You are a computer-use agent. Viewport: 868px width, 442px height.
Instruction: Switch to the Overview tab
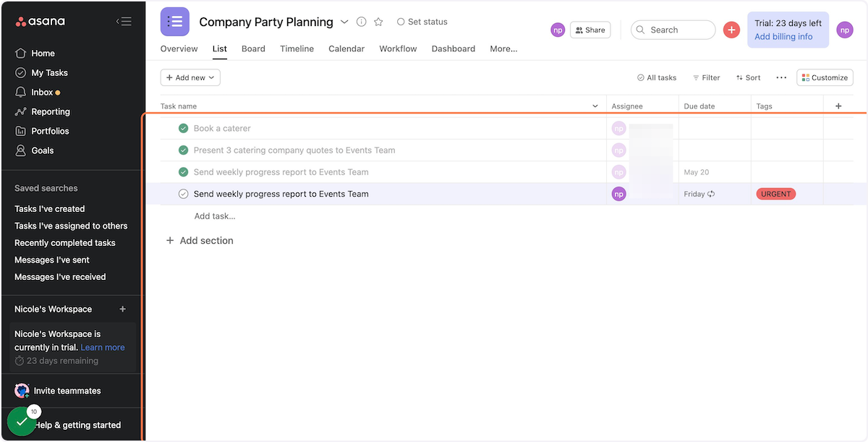point(179,49)
